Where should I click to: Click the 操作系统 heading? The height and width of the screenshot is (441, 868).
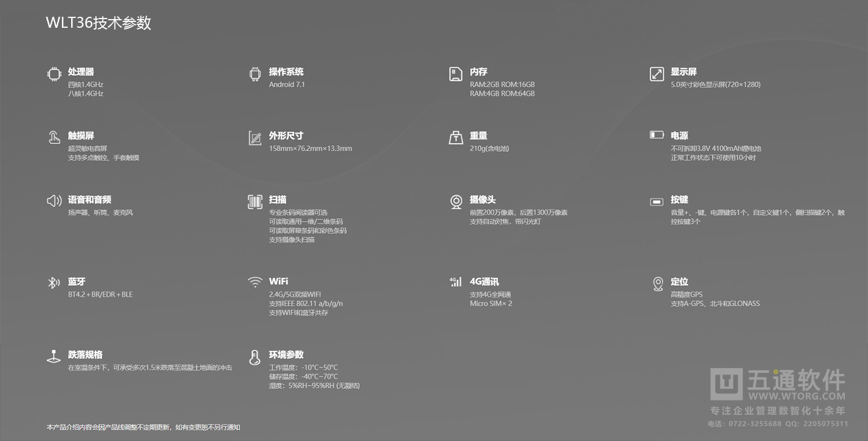point(286,72)
